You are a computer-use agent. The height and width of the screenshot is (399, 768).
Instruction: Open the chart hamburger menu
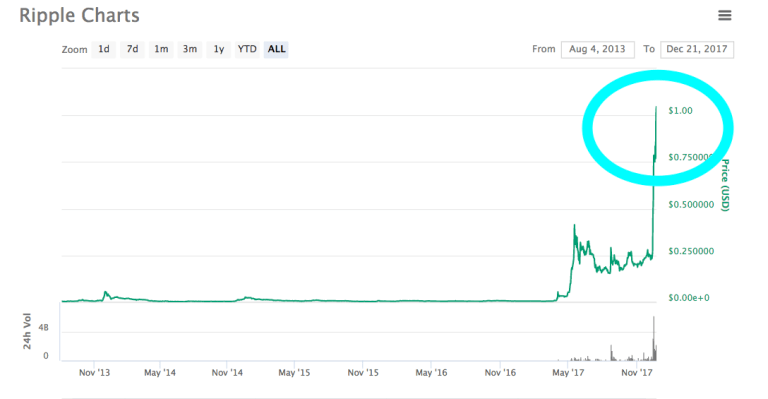pos(724,16)
